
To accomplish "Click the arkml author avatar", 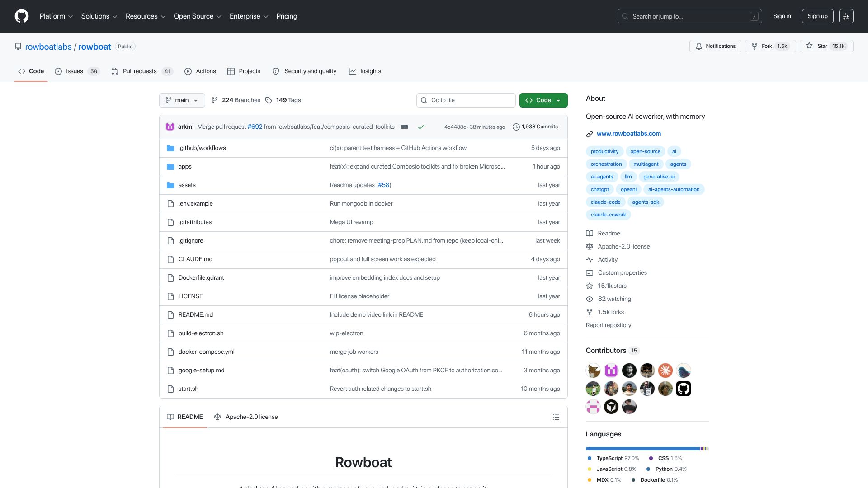I will [x=170, y=127].
